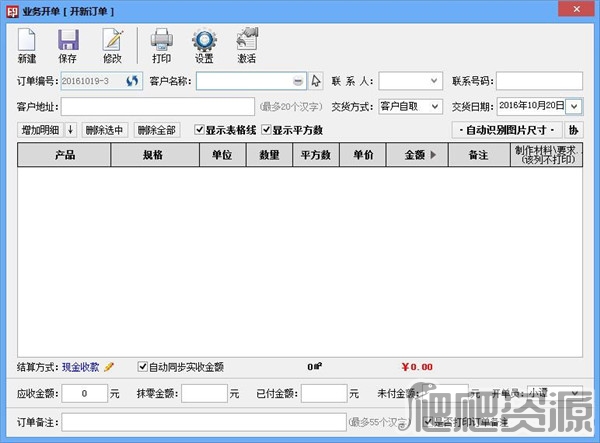Viewport: 600px width, 443px height.
Task: Click the pencil icon beside 现金收款
Action: pyautogui.click(x=109, y=367)
